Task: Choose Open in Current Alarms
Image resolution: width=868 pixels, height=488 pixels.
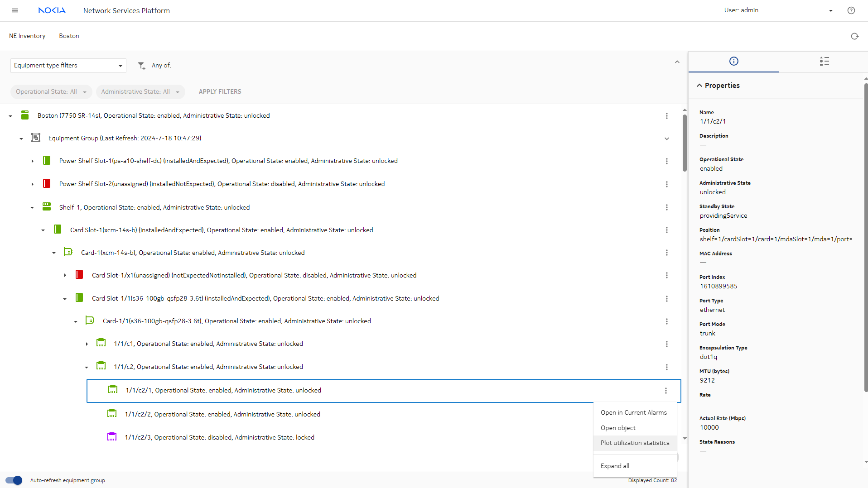Action: click(x=633, y=412)
